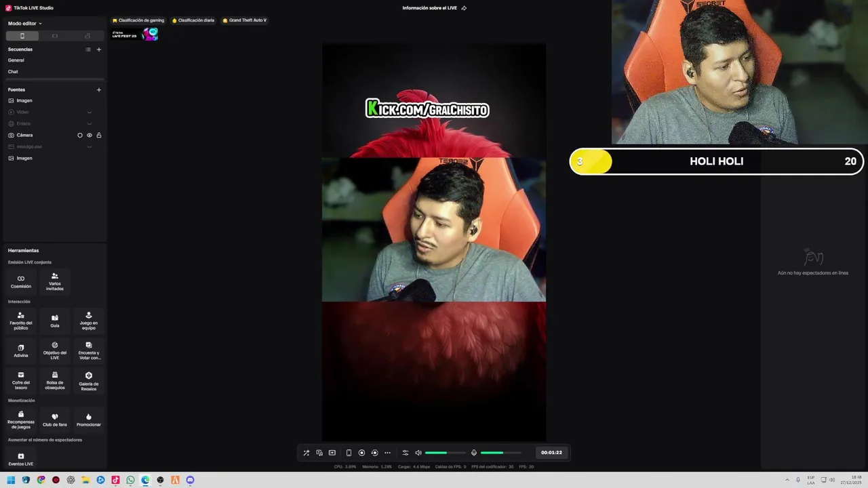Open the Secuencias list view icon
This screenshot has width=868, height=488.
pyautogui.click(x=88, y=49)
